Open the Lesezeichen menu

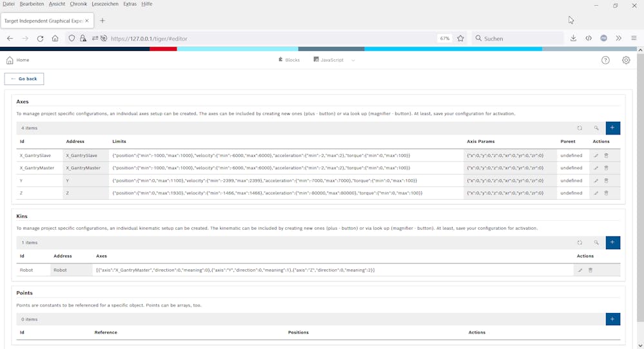(105, 4)
